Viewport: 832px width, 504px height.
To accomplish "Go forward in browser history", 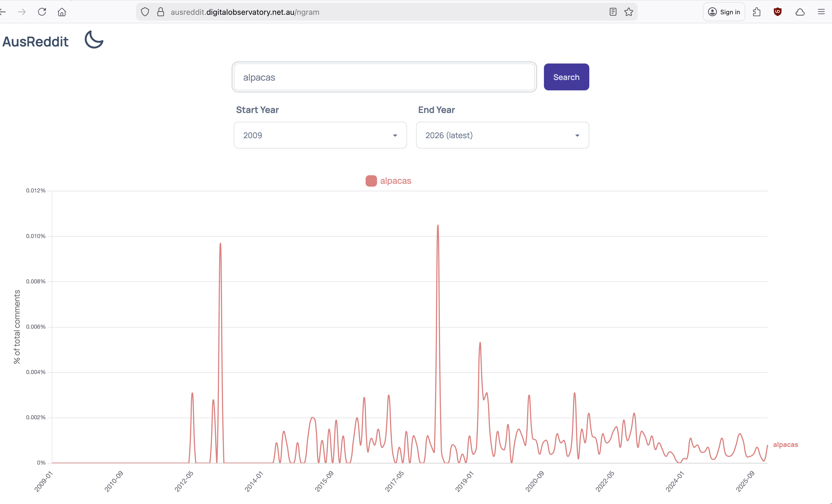I will coord(22,12).
